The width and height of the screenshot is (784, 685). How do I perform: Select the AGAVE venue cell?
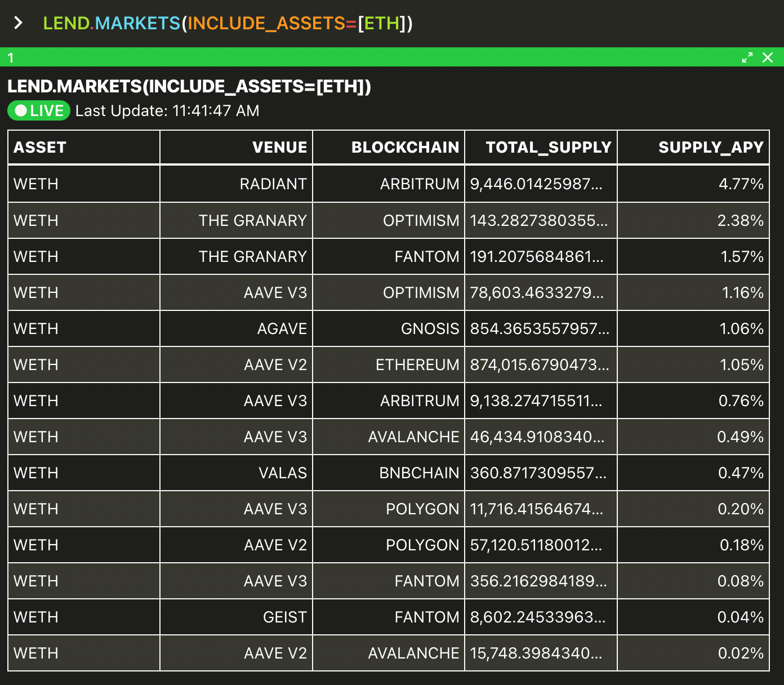tap(237, 328)
